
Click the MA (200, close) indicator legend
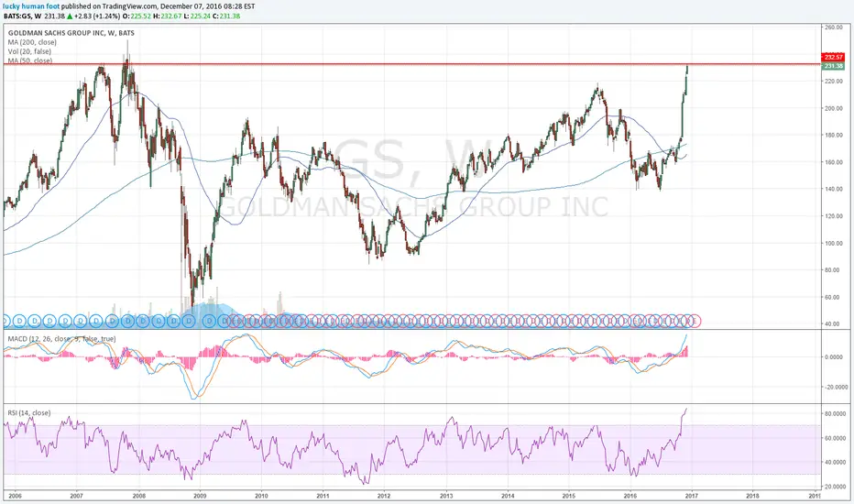[x=32, y=42]
